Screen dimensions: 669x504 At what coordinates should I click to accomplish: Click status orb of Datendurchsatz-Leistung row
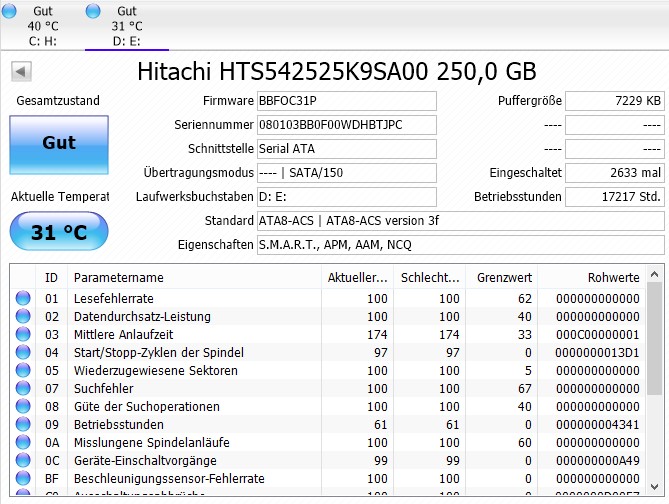click(x=23, y=316)
